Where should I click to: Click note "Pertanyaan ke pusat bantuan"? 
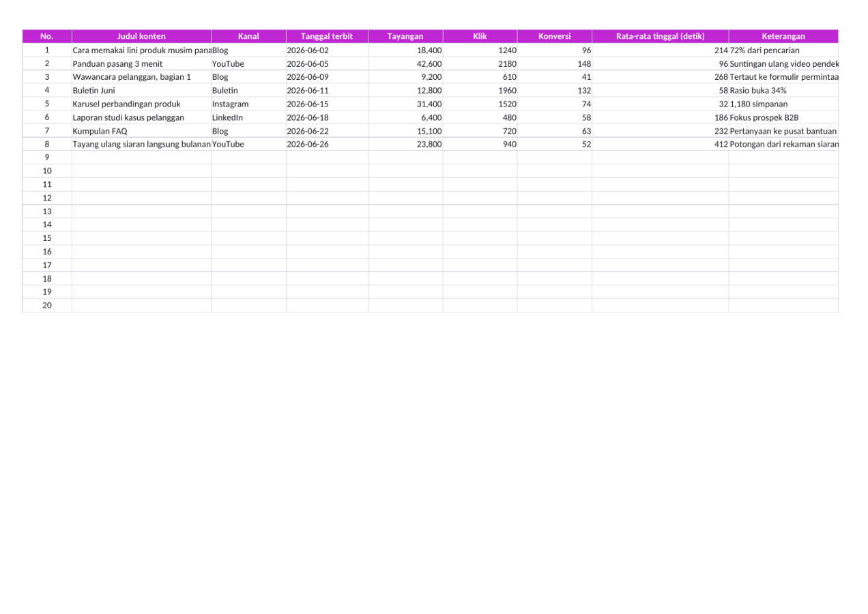(x=783, y=130)
